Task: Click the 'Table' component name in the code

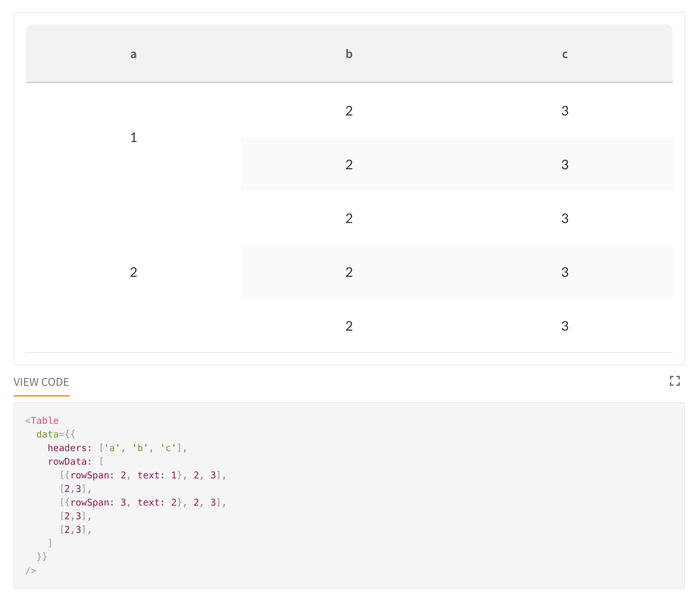Action: (x=43, y=420)
